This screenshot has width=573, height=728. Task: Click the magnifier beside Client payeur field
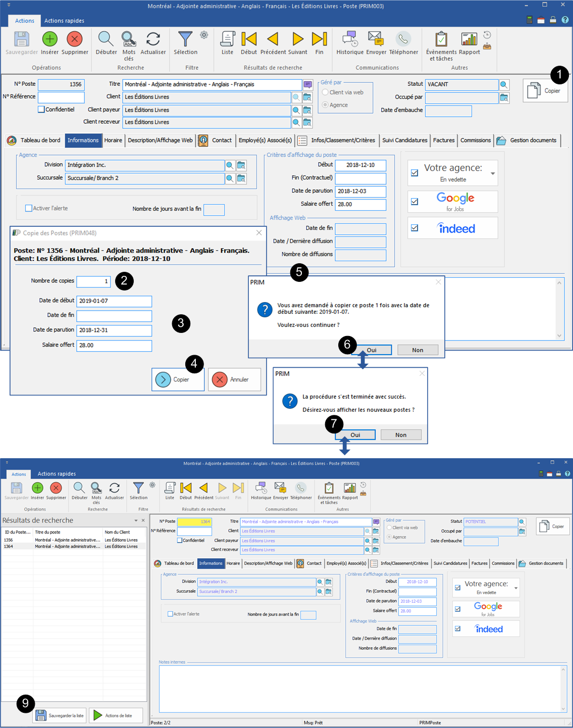coord(296,110)
